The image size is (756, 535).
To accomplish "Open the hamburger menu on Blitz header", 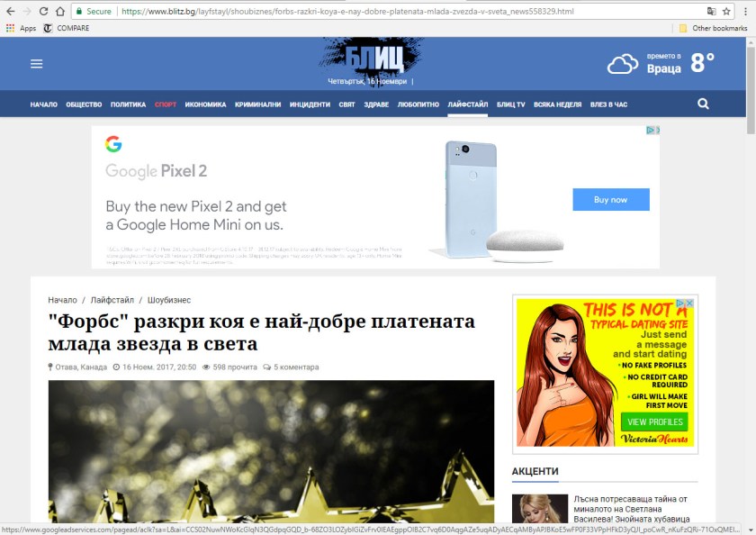I will pyautogui.click(x=36, y=64).
